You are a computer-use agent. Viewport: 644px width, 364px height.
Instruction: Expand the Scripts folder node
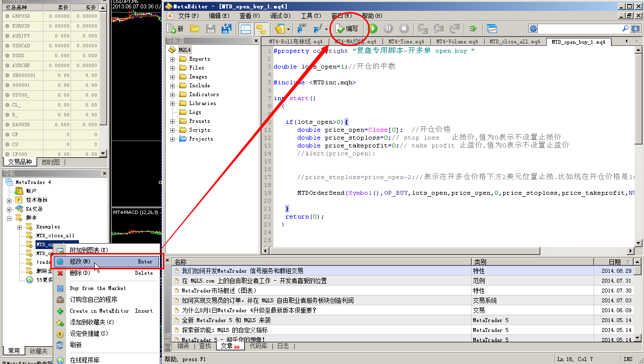pyautogui.click(x=173, y=130)
